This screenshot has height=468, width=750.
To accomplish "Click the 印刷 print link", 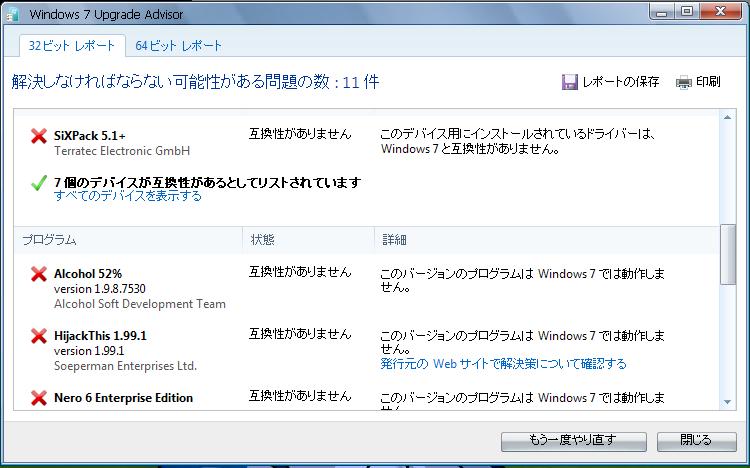I will (x=708, y=82).
